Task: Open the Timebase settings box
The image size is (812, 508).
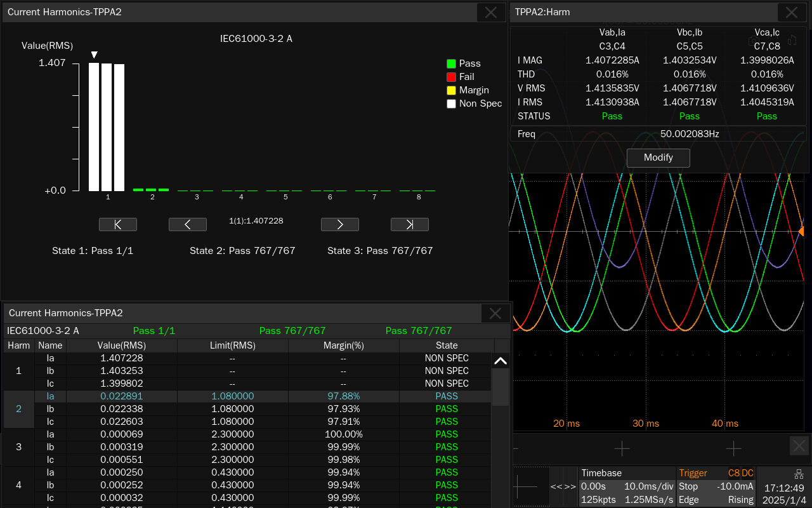Action: 627,486
